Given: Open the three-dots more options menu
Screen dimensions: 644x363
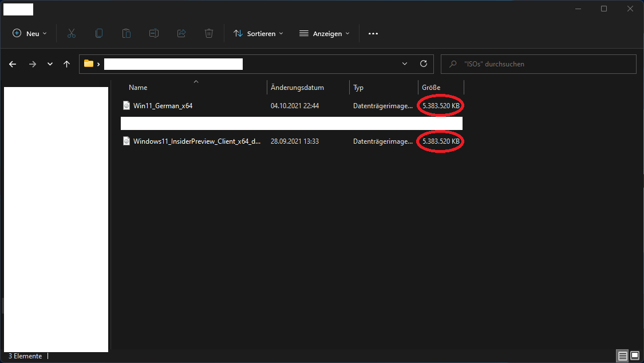Looking at the screenshot, I should tap(373, 34).
